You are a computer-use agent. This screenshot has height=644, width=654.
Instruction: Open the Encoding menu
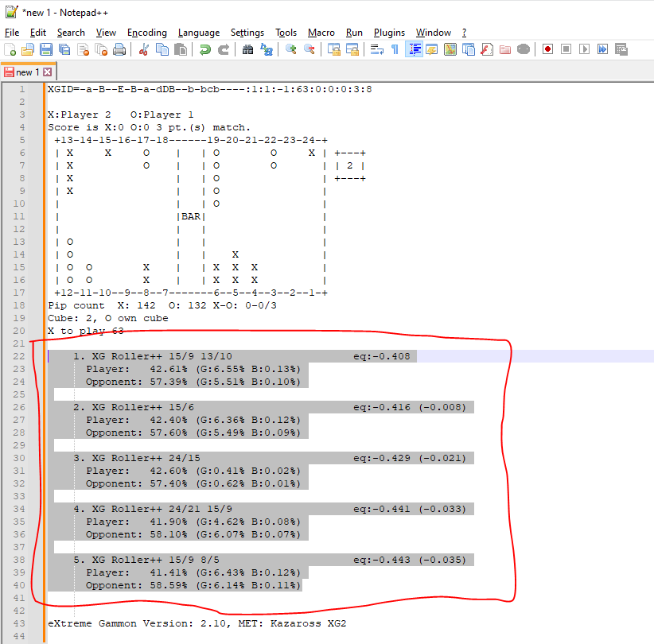pyautogui.click(x=147, y=33)
